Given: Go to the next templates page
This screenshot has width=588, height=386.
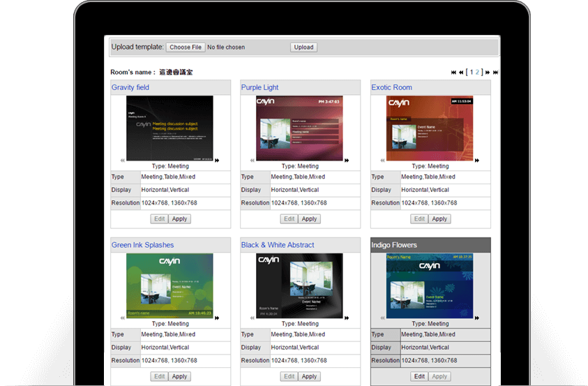Looking at the screenshot, I should 488,72.
